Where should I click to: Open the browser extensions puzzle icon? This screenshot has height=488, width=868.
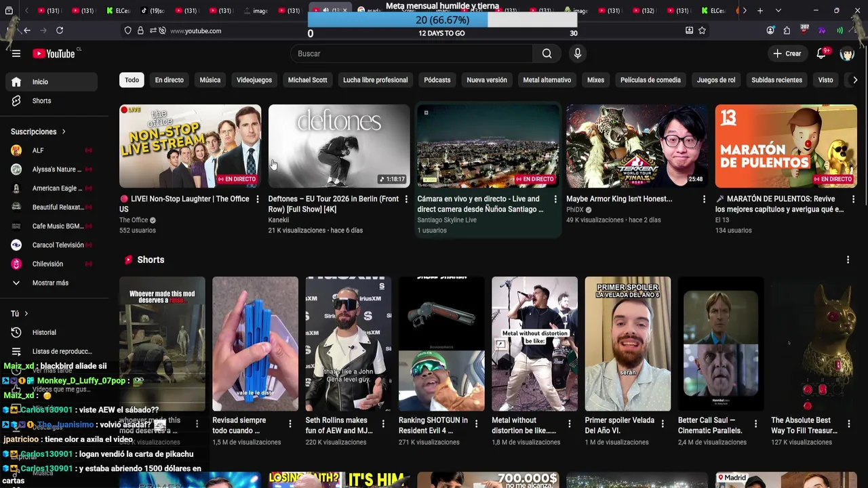point(787,30)
